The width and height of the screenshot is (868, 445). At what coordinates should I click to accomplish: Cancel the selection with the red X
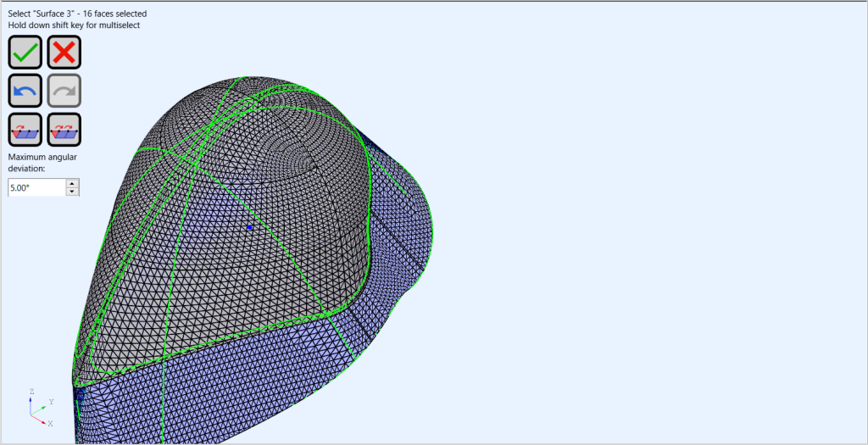click(64, 53)
